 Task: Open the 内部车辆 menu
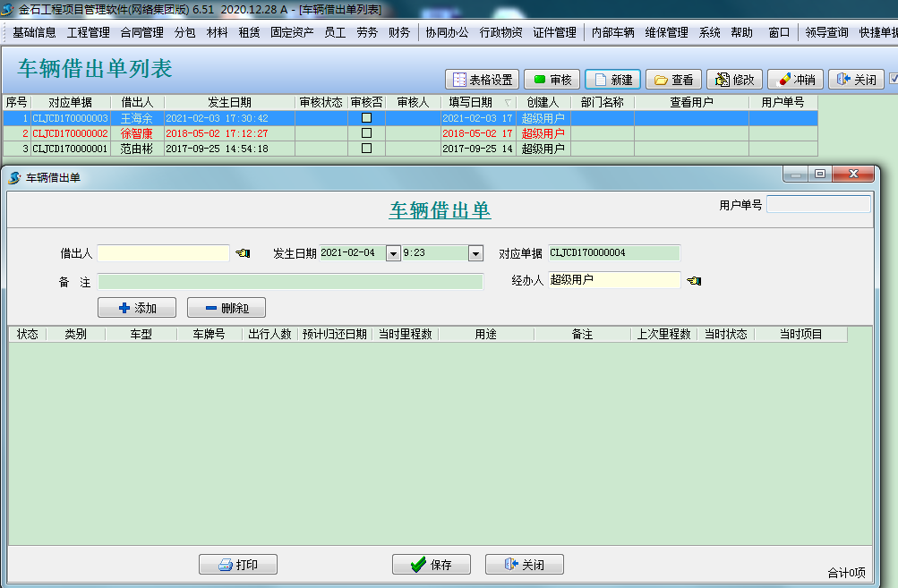coord(612,32)
